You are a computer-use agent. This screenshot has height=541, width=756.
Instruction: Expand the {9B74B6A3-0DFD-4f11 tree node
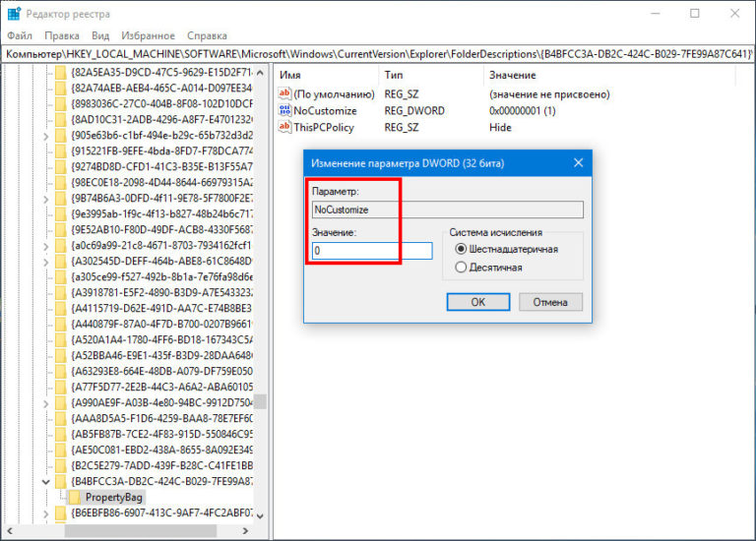point(45,198)
